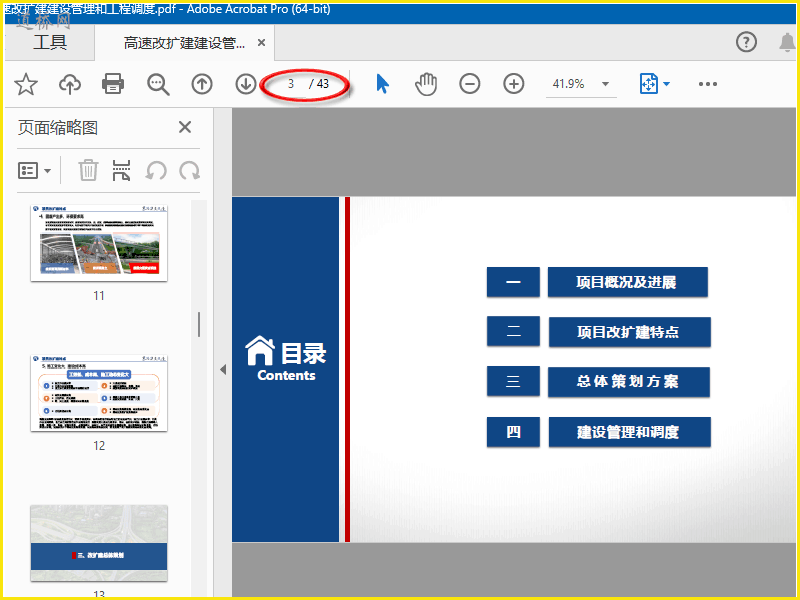This screenshot has width=800, height=600.
Task: Open the notifications bell
Action: [787, 42]
